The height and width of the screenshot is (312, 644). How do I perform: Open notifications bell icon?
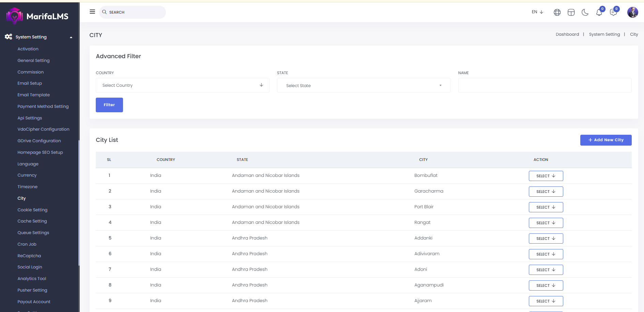pos(599,13)
